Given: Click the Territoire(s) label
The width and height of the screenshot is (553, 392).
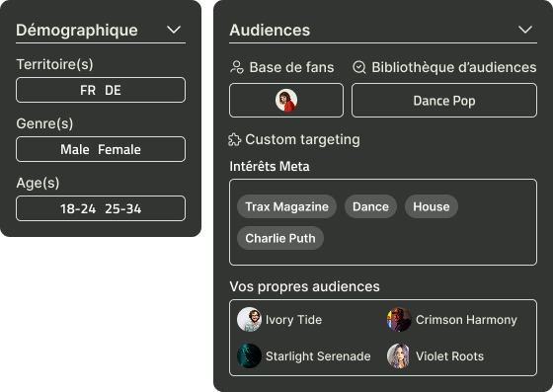Looking at the screenshot, I should point(54,64).
